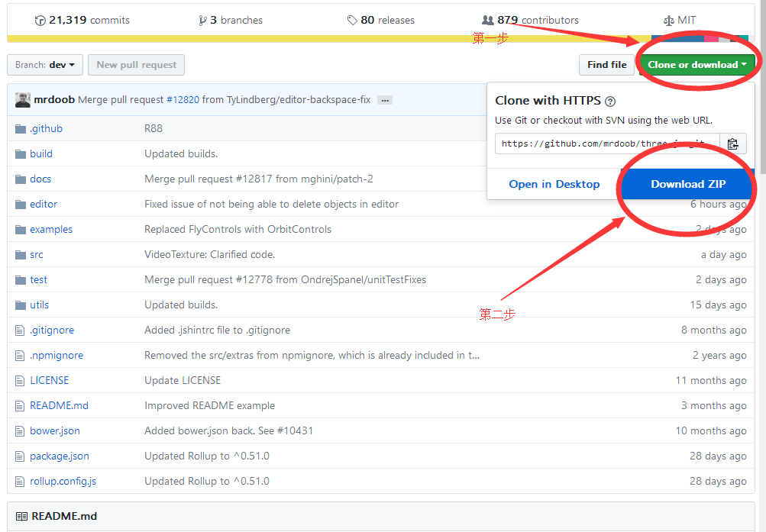
Task: Open the src folder
Action: (36, 255)
